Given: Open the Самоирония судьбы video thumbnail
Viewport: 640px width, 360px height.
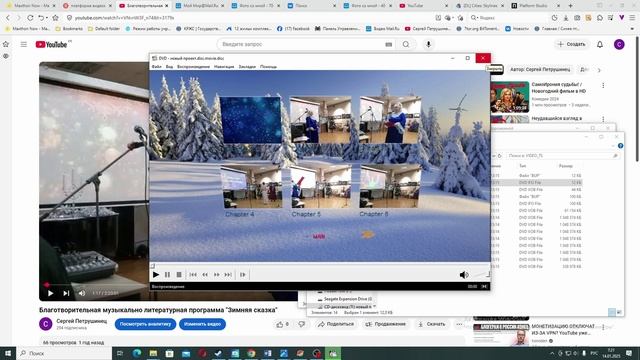Looking at the screenshot, I should [509, 97].
